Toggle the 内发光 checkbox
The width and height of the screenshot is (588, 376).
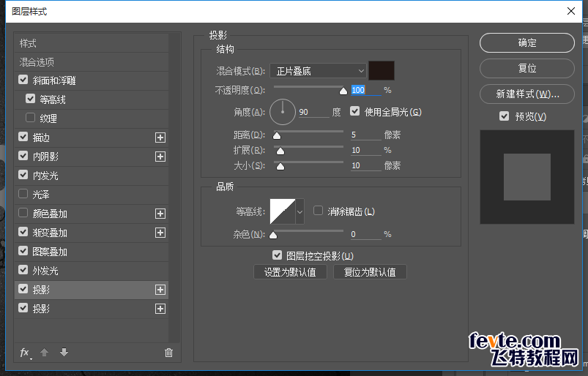(23, 175)
